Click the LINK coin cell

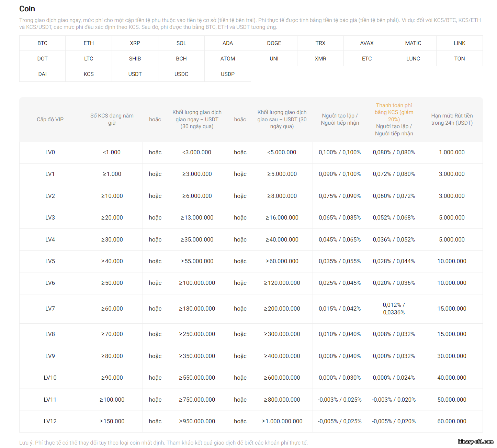coord(460,43)
